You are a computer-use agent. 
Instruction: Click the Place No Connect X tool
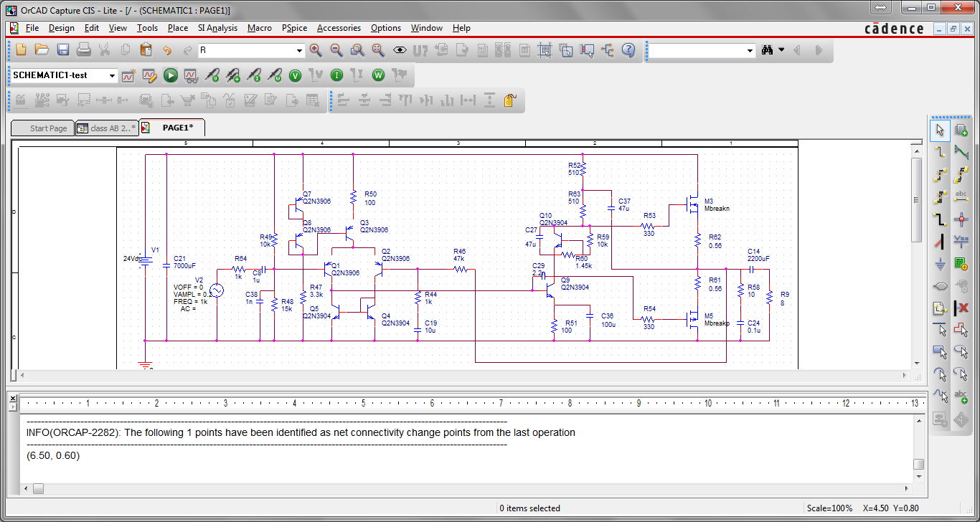(x=961, y=308)
